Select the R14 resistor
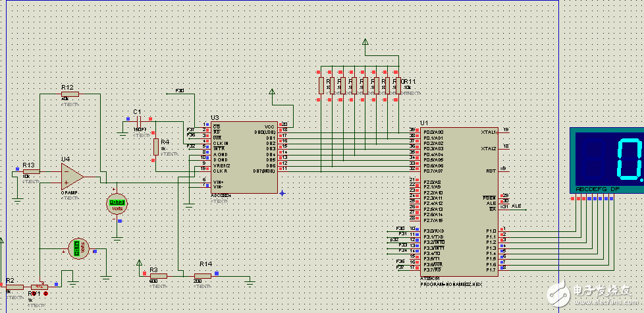 pos(202,275)
